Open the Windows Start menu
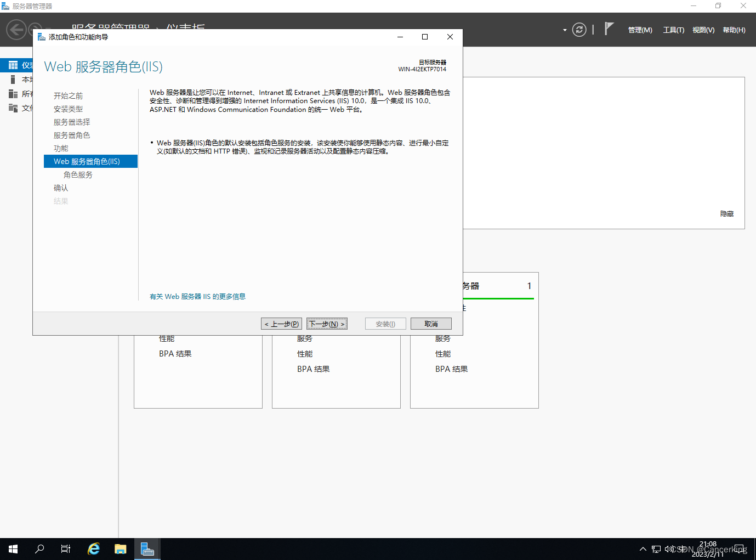The width and height of the screenshot is (756, 560). click(x=13, y=549)
